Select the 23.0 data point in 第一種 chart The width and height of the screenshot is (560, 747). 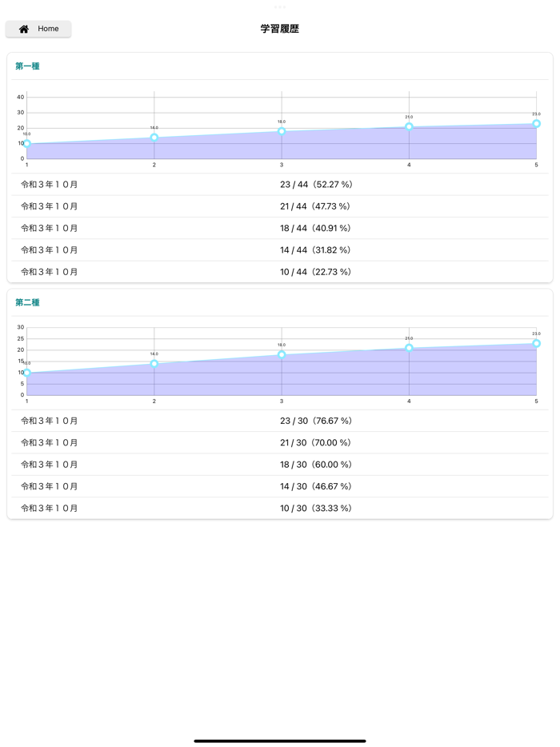point(536,123)
